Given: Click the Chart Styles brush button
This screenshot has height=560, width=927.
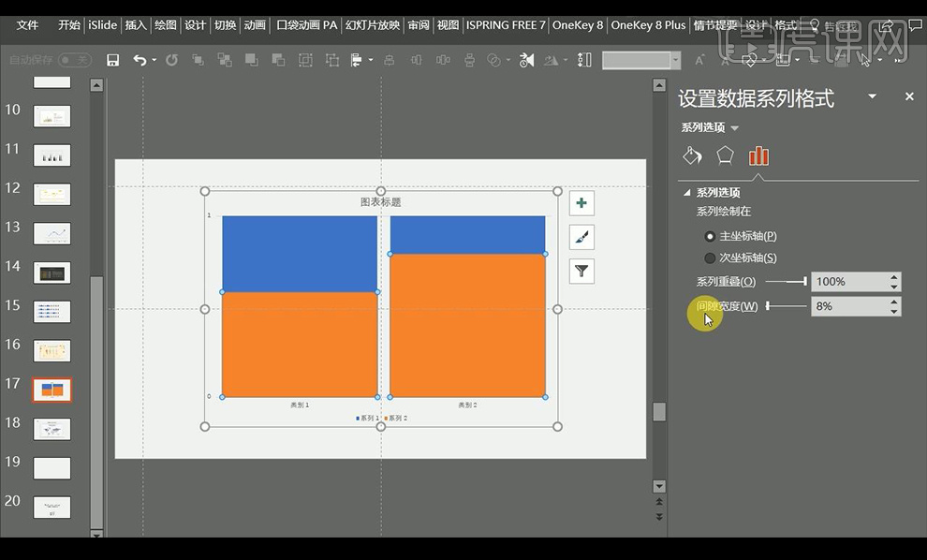Looking at the screenshot, I should tap(581, 237).
